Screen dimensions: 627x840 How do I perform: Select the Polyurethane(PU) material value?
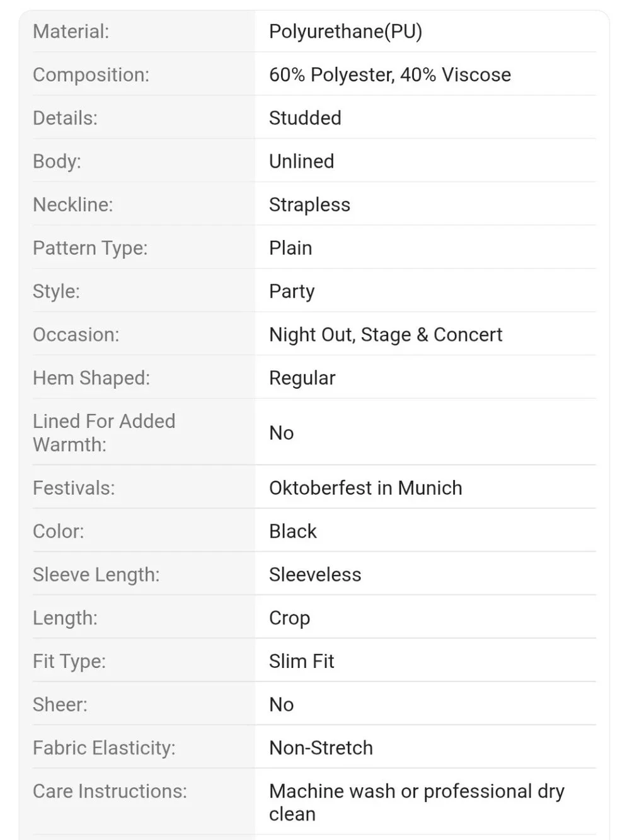pos(345,32)
